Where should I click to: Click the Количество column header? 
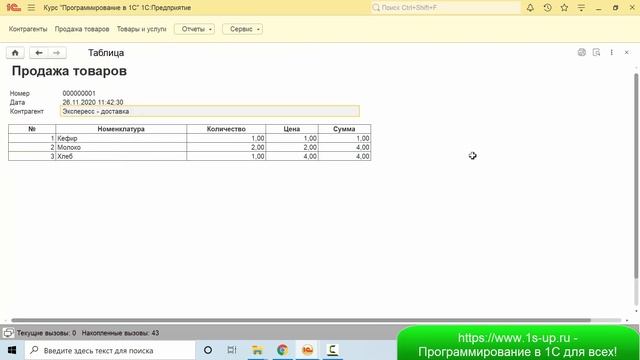[x=226, y=129]
